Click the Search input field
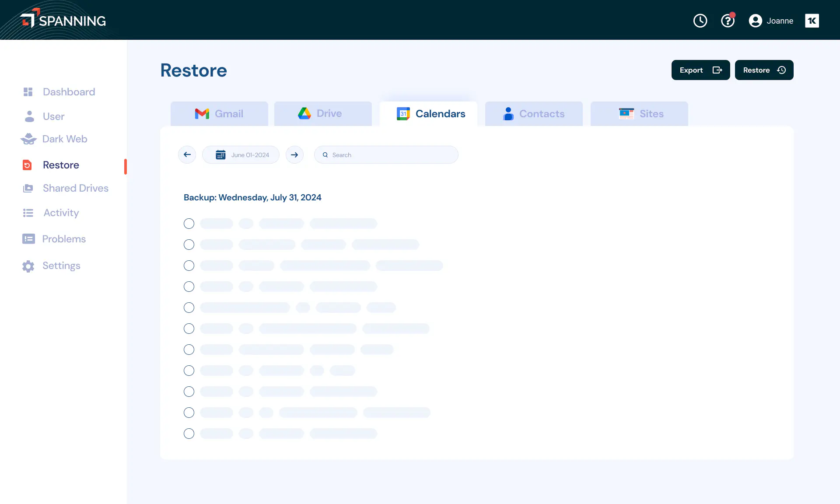840x504 pixels. (x=386, y=155)
